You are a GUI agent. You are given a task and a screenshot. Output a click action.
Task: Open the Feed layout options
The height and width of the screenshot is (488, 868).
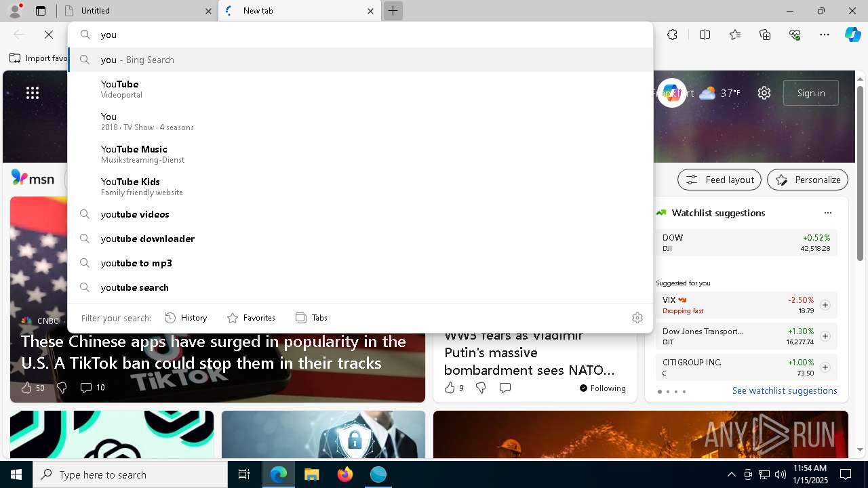click(x=719, y=180)
